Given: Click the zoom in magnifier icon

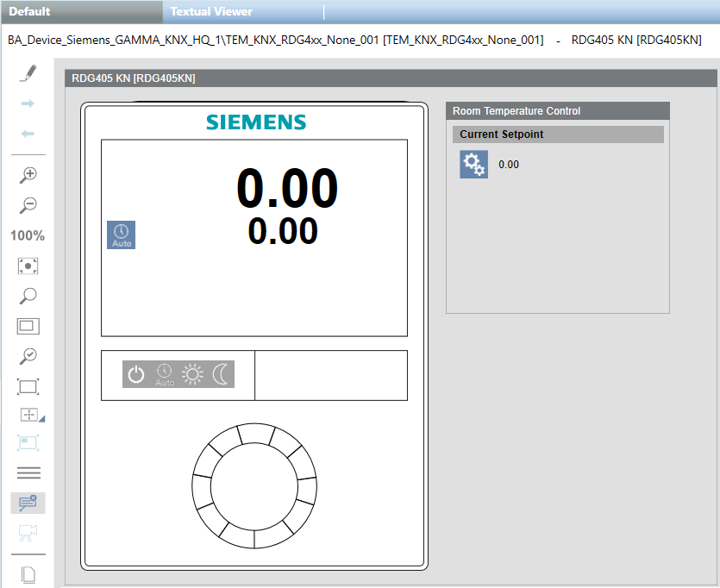Looking at the screenshot, I should click(x=28, y=174).
